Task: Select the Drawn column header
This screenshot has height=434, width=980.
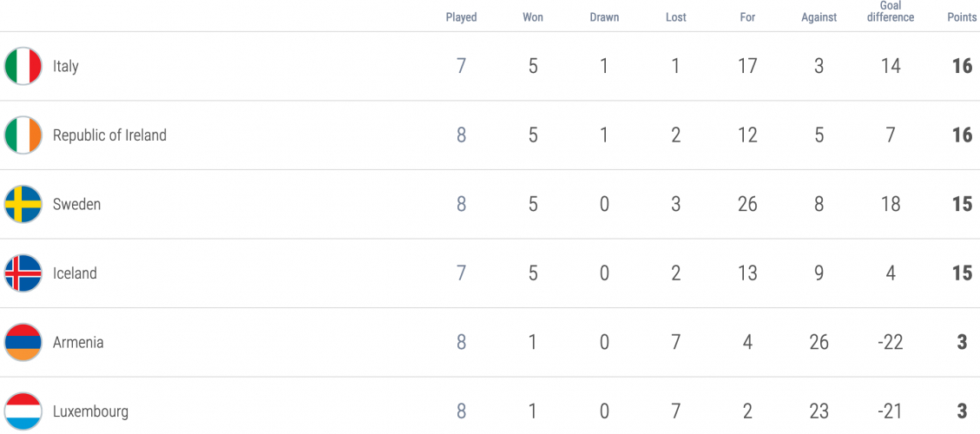Action: (x=604, y=17)
